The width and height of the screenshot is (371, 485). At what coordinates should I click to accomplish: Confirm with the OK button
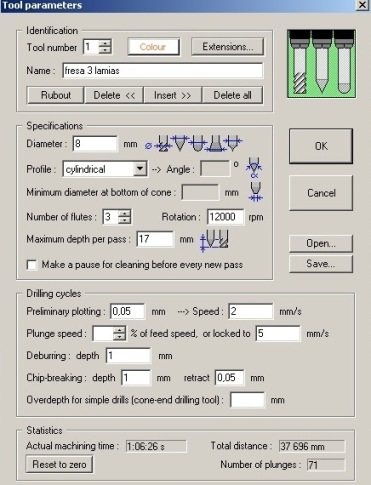coord(321,146)
